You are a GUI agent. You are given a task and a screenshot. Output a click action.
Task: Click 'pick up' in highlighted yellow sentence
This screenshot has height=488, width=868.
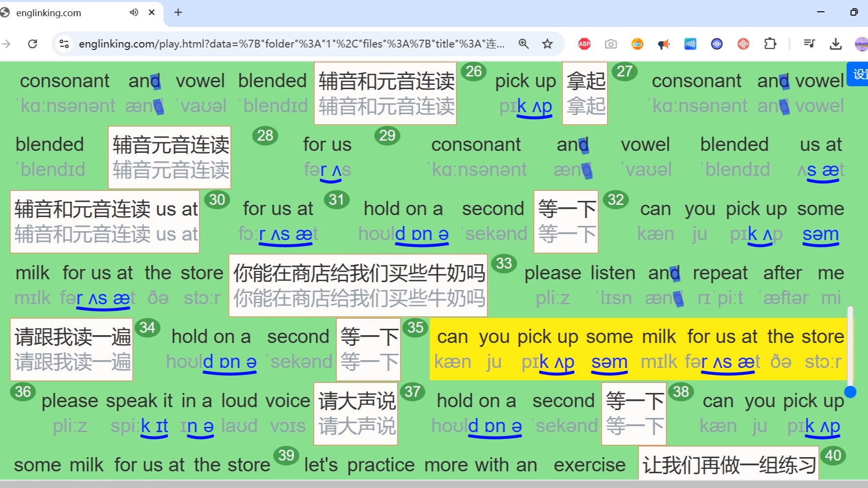pos(548,337)
